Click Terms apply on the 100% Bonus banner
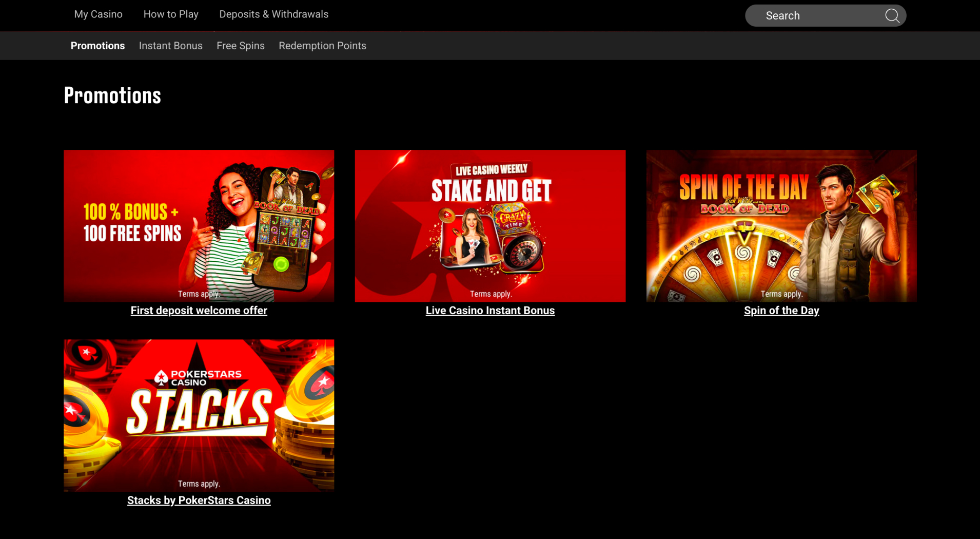 pyautogui.click(x=199, y=294)
